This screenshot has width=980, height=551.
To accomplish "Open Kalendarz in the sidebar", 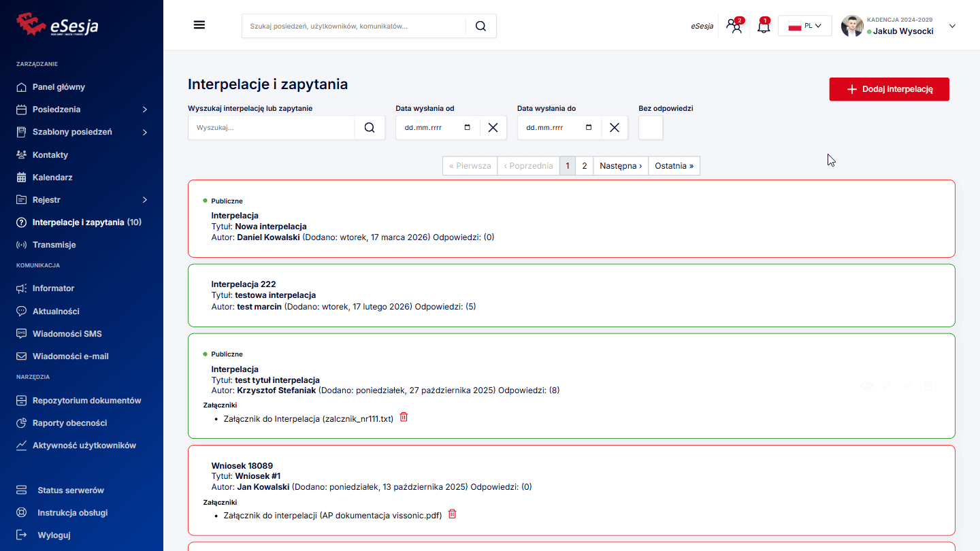I will [x=52, y=178].
